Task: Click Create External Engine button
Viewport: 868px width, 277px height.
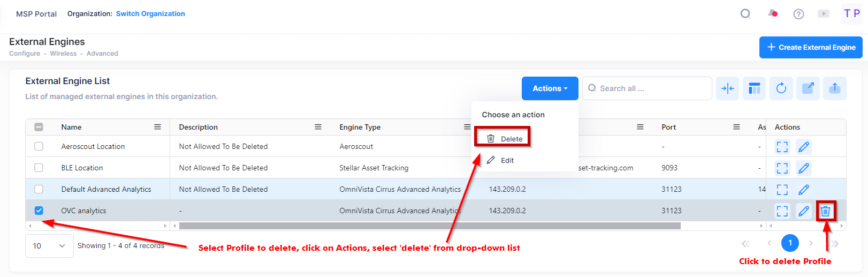Action: tap(810, 47)
